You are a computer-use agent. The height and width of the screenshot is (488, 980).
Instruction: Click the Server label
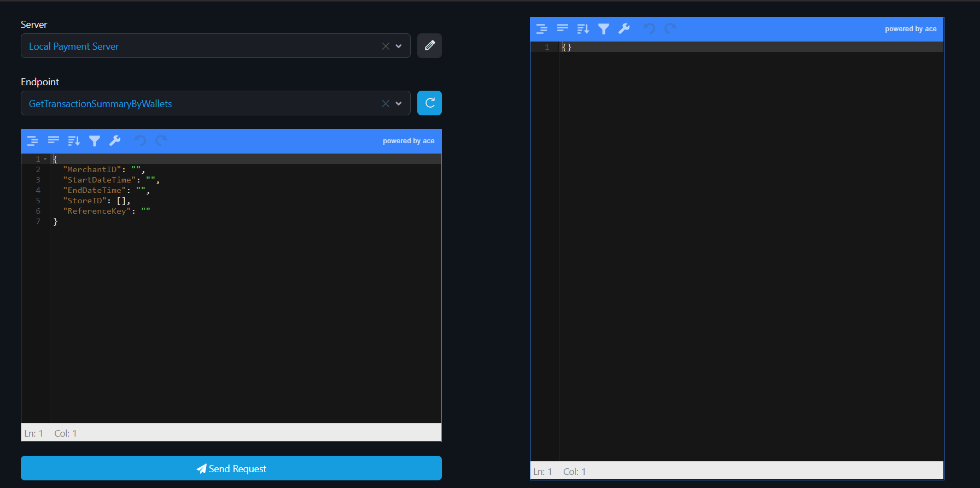34,25
